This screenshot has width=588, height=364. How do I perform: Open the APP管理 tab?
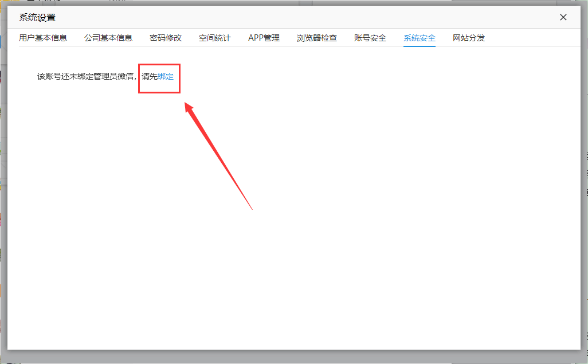point(264,38)
